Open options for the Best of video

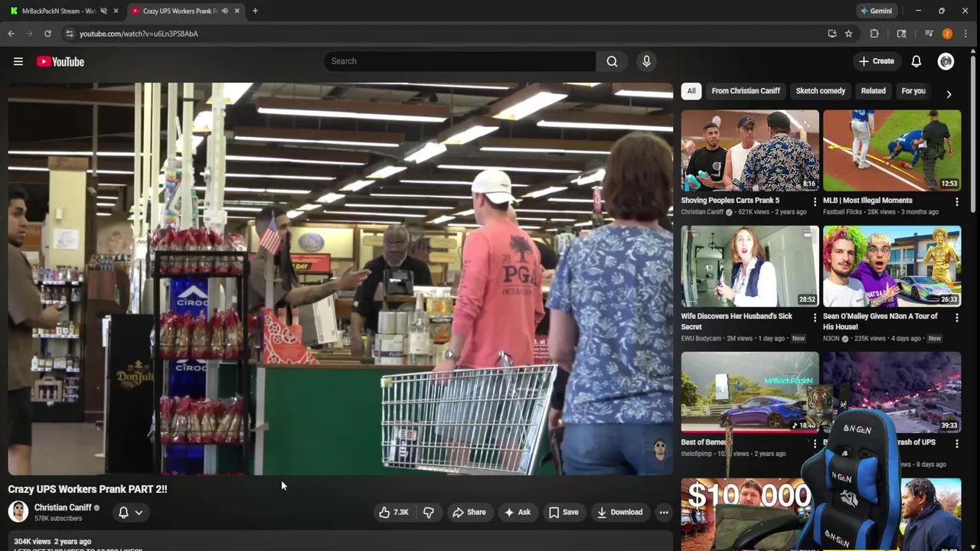click(815, 443)
